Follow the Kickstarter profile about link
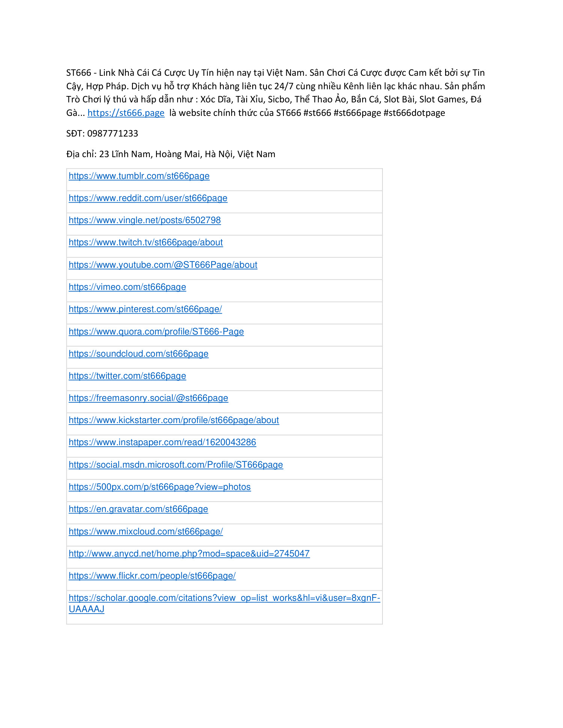Screen dimensions: 563x728 pos(174,420)
